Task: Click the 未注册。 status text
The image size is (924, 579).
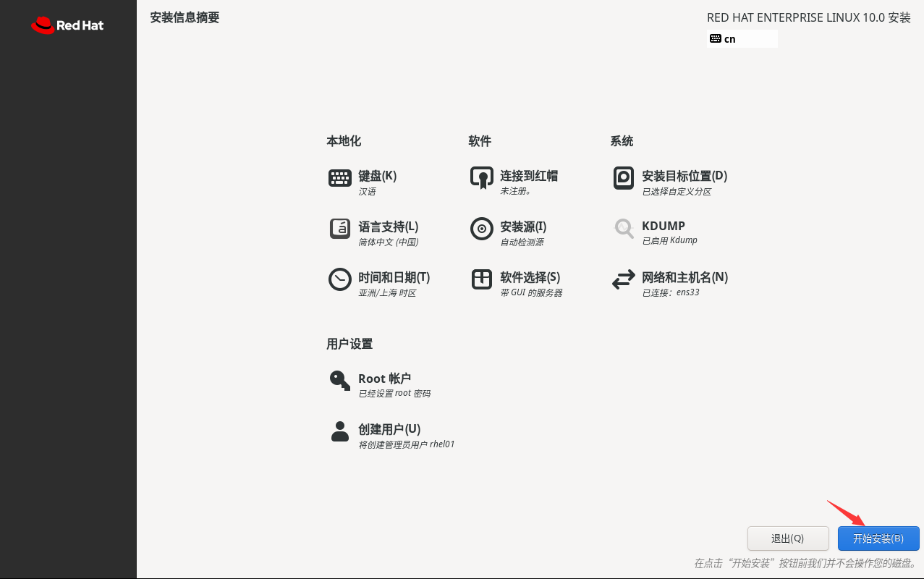Action: (x=516, y=192)
